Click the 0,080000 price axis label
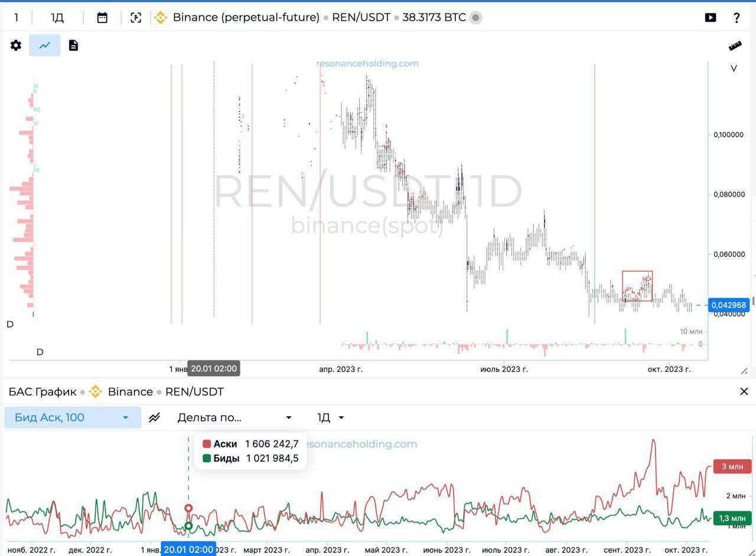This screenshot has height=556, width=756. pos(729,194)
